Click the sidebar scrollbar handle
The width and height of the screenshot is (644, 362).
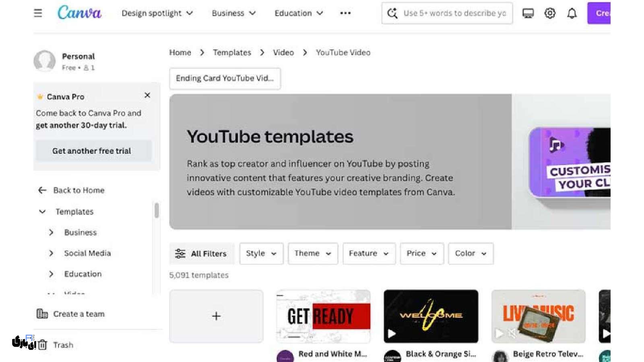coord(157,210)
